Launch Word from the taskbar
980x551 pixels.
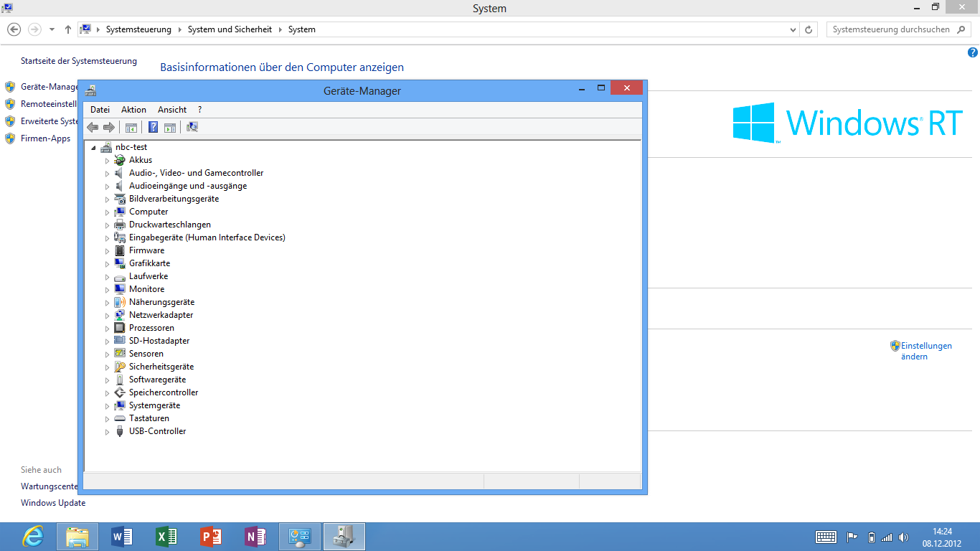point(122,537)
